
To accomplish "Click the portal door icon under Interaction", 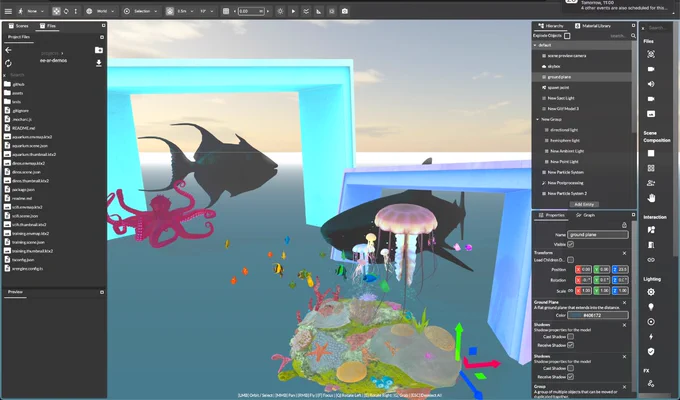I will pos(651,245).
